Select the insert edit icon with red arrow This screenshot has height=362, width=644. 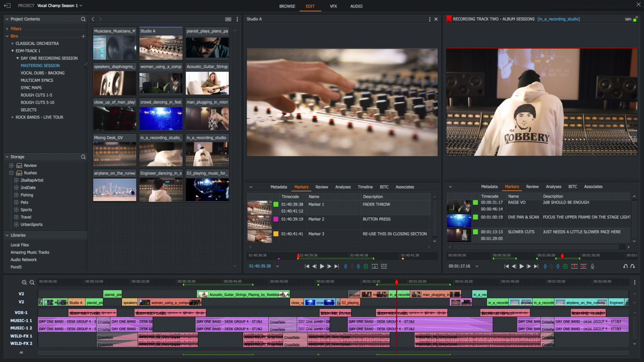574,266
